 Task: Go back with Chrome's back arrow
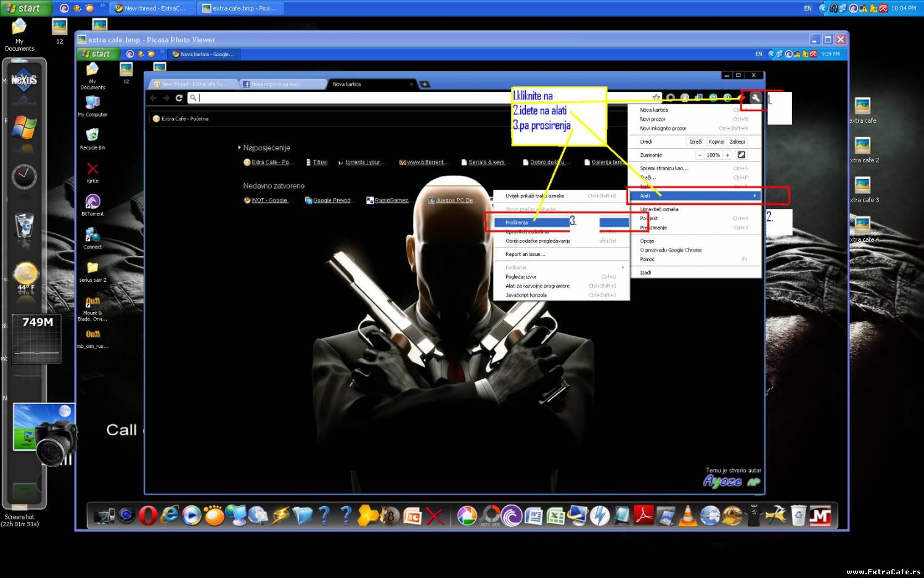point(153,97)
